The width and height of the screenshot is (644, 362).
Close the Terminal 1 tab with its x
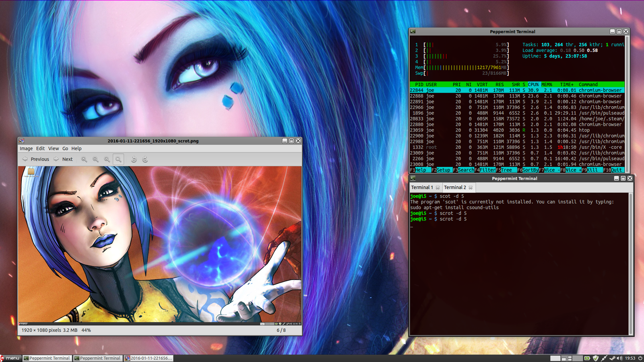tap(438, 188)
